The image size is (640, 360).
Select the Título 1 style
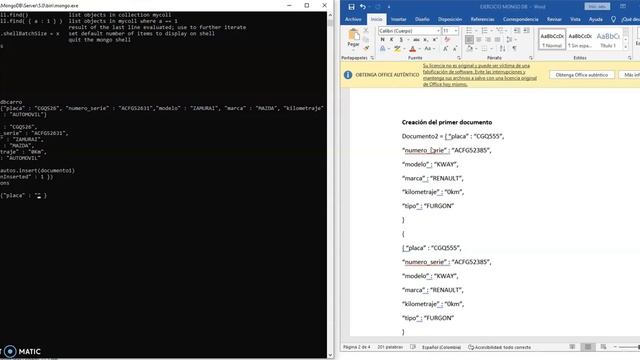coord(608,39)
